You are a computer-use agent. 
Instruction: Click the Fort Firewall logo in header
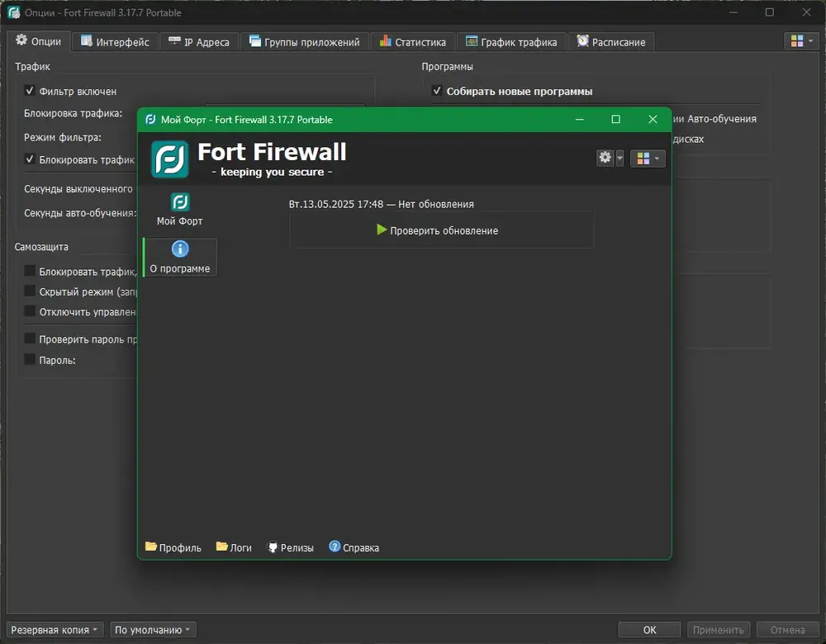(x=169, y=159)
